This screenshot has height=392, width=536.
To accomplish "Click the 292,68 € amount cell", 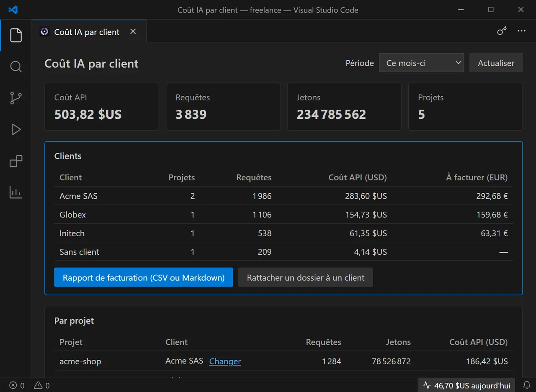I will coord(492,196).
